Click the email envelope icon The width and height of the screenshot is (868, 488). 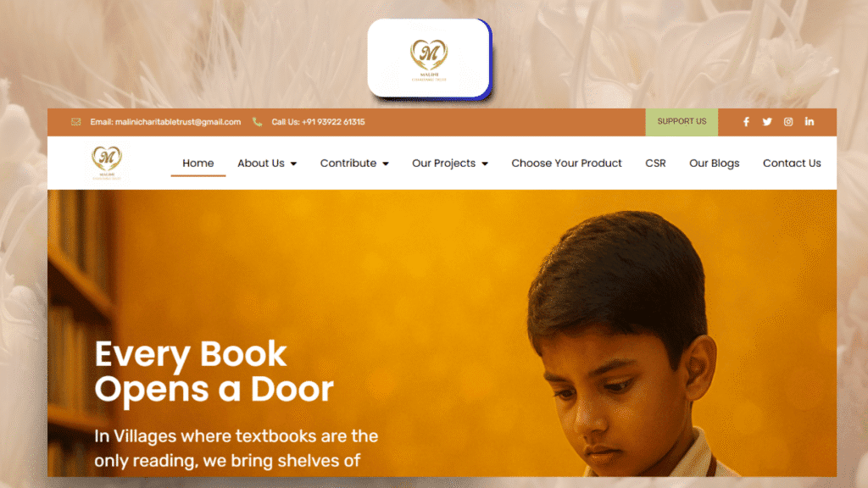(x=75, y=122)
